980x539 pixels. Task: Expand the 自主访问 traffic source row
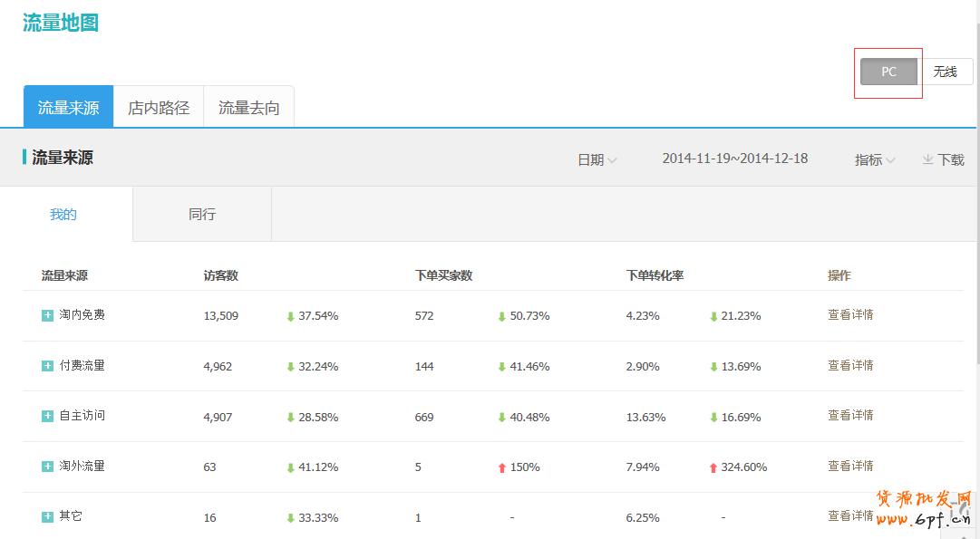coord(47,416)
